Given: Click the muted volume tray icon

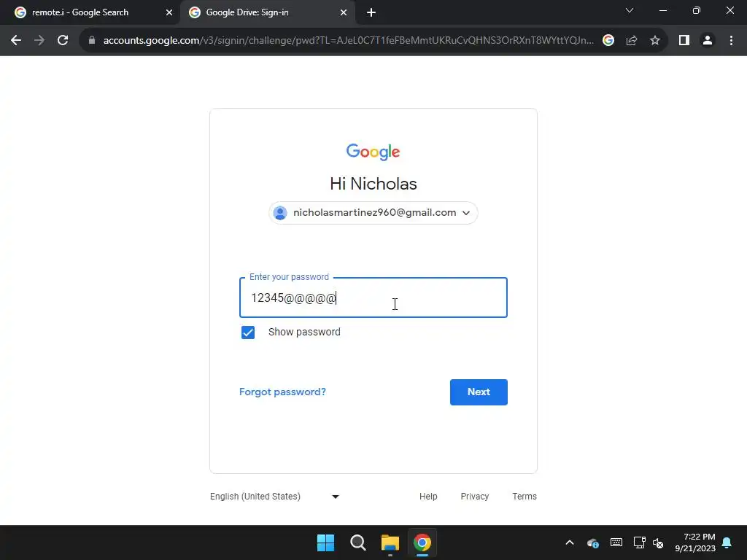Looking at the screenshot, I should coord(658,542).
